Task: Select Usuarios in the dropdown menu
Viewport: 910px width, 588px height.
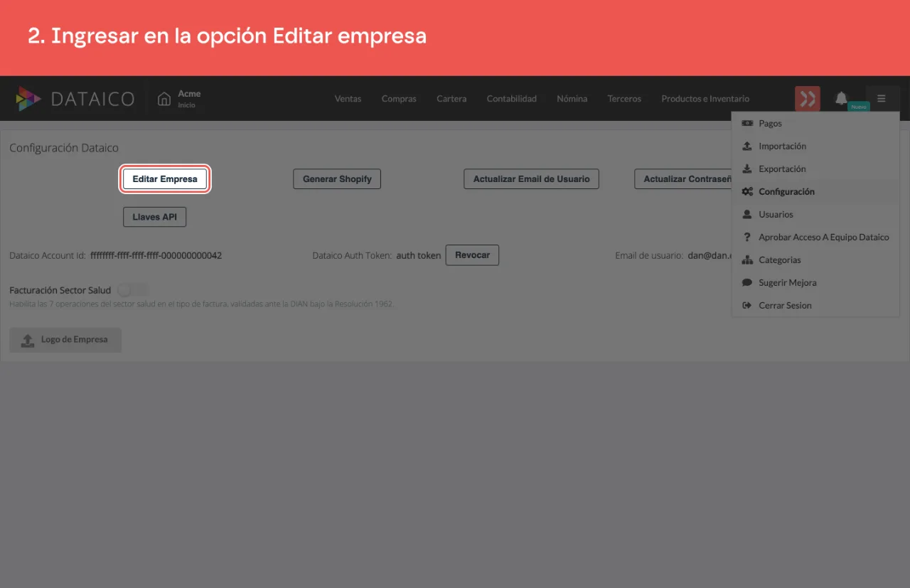Action: (815, 214)
